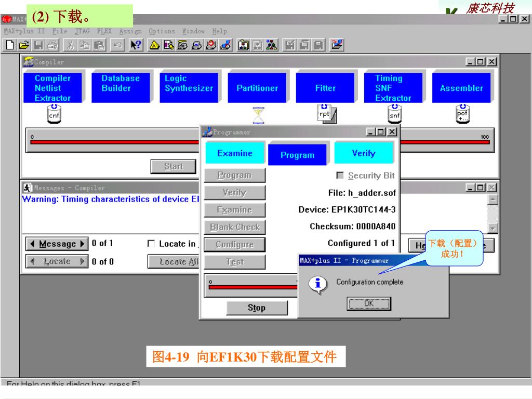Open the yellow triangle Hierarchy Display icon

click(x=154, y=45)
